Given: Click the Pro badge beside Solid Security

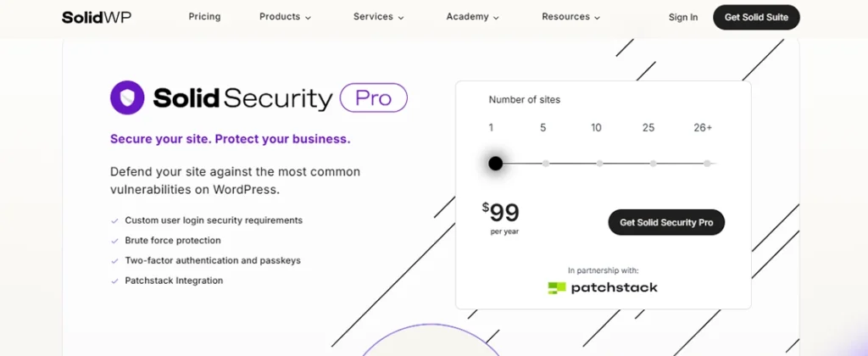Looking at the screenshot, I should tap(373, 98).
